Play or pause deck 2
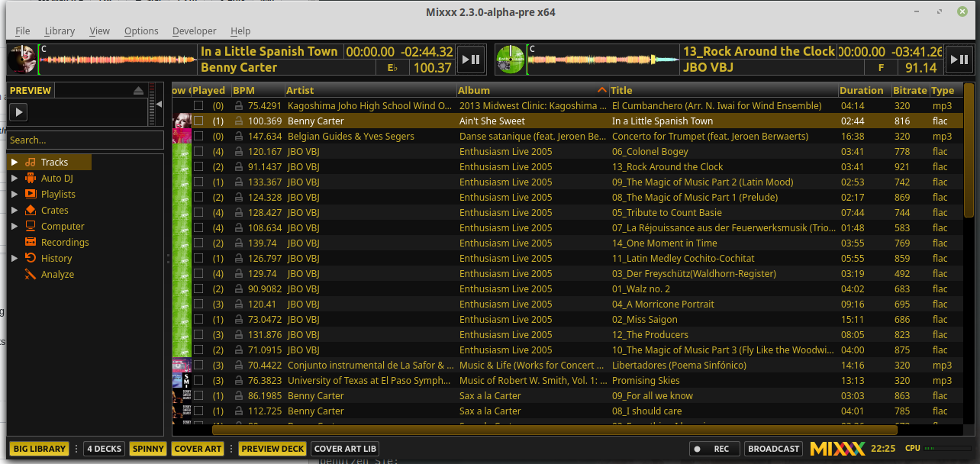The image size is (980, 464). (959, 60)
